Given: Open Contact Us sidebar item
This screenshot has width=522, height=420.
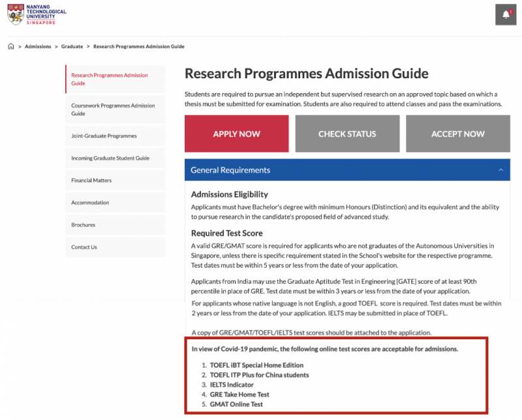Looking at the screenshot, I should tap(115, 247).
